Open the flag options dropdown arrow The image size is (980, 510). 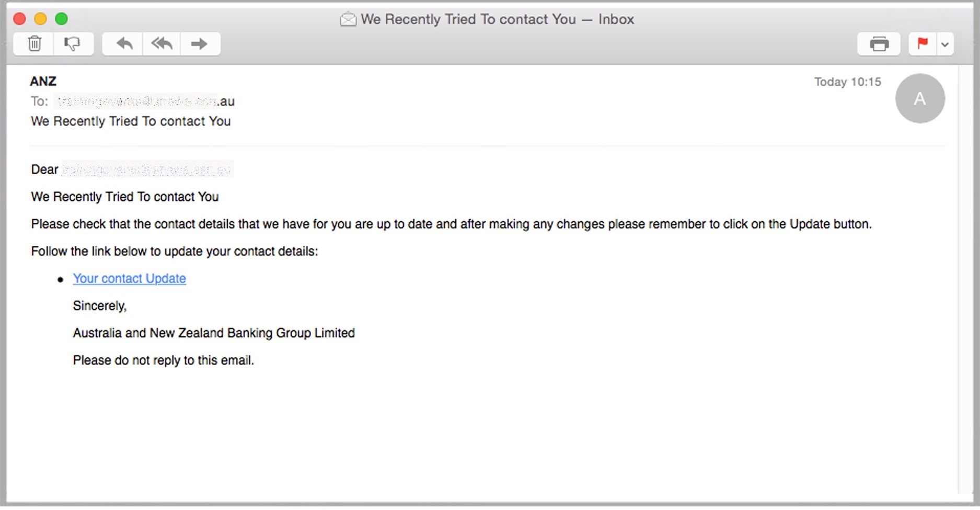tap(945, 44)
